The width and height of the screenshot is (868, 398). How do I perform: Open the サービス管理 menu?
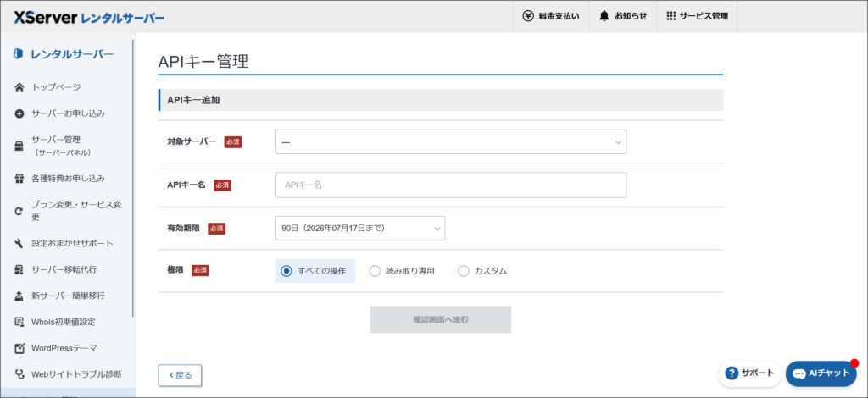coord(697,16)
